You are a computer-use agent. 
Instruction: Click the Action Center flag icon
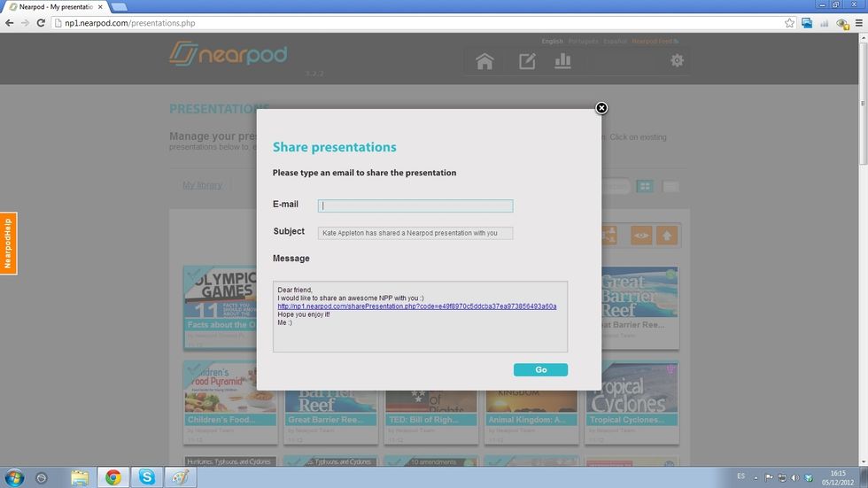769,477
